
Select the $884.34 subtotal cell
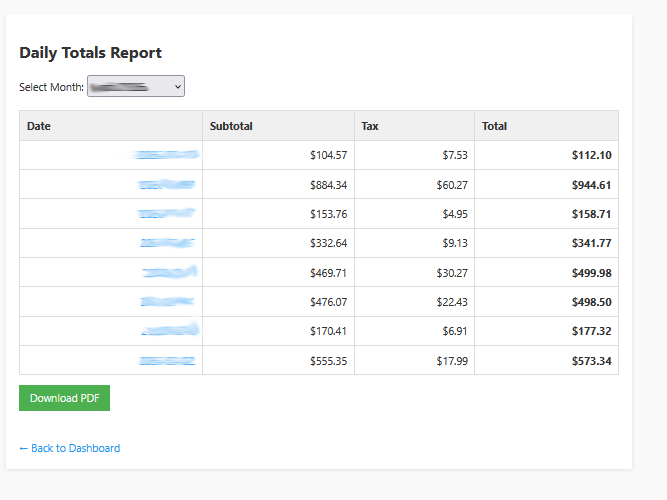328,185
